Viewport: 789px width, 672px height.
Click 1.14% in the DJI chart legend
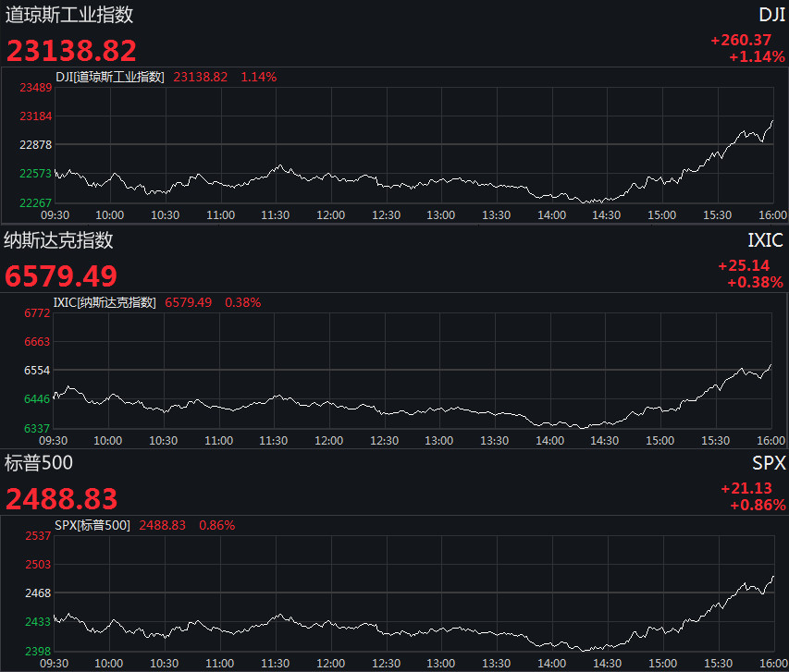coord(259,77)
